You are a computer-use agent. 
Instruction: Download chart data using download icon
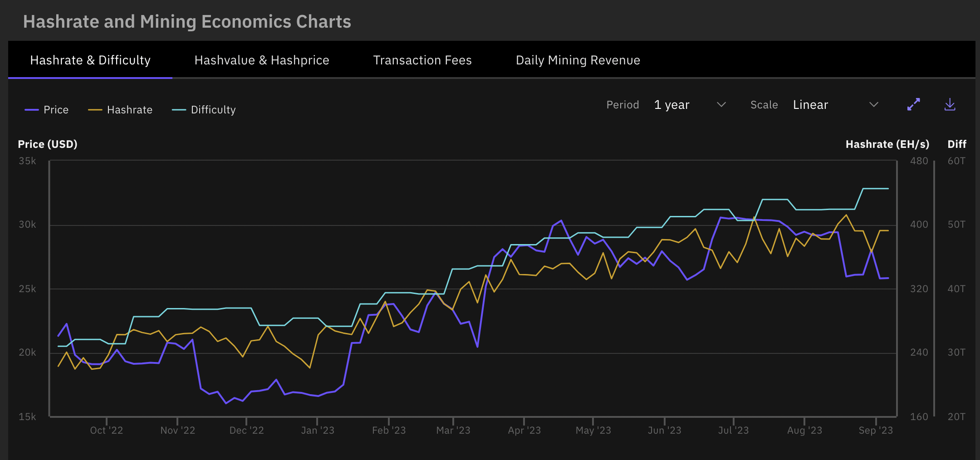coord(950,105)
